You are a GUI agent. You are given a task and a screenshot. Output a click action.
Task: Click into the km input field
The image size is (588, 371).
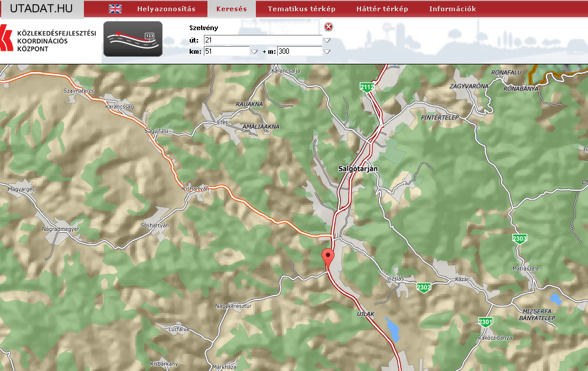226,51
